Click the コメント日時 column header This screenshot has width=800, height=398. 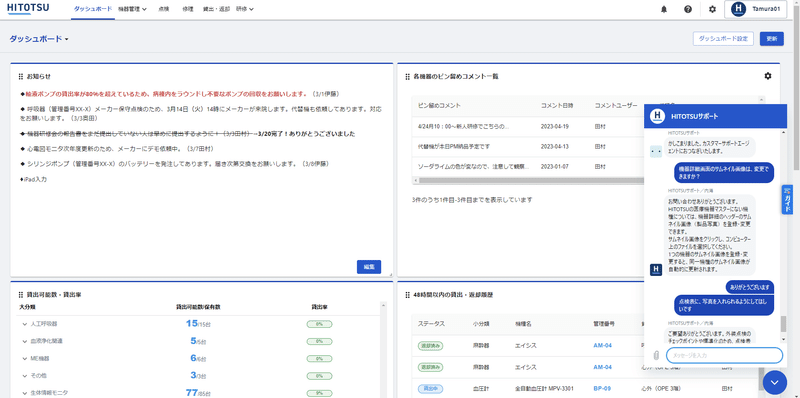click(557, 106)
